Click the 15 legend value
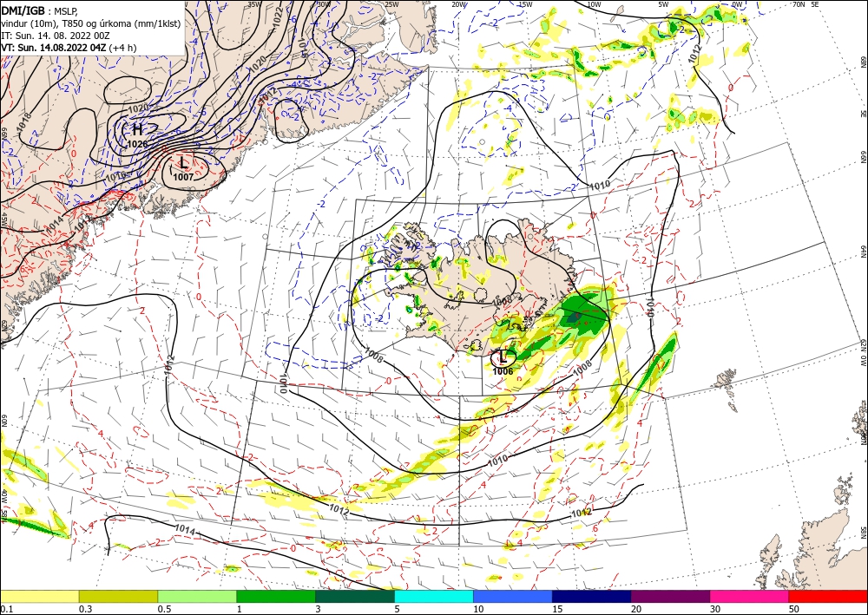 click(557, 609)
